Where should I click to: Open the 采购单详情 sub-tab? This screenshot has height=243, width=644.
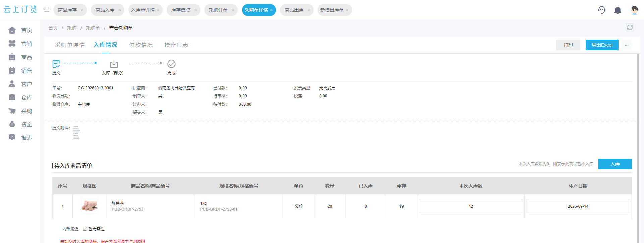70,45
